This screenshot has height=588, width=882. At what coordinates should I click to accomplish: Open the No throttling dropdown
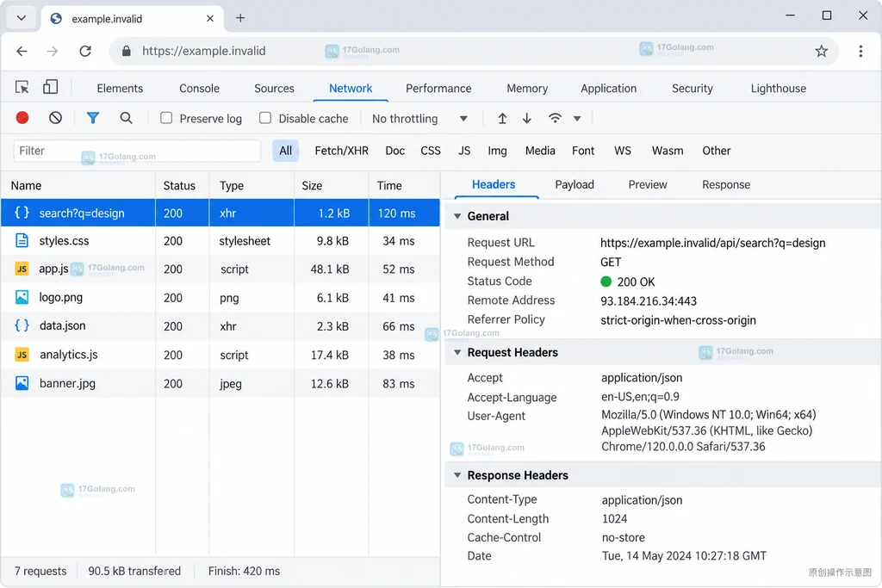coord(419,119)
